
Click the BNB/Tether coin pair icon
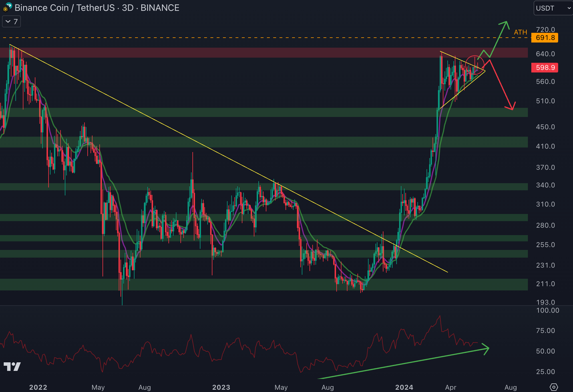pos(7,7)
